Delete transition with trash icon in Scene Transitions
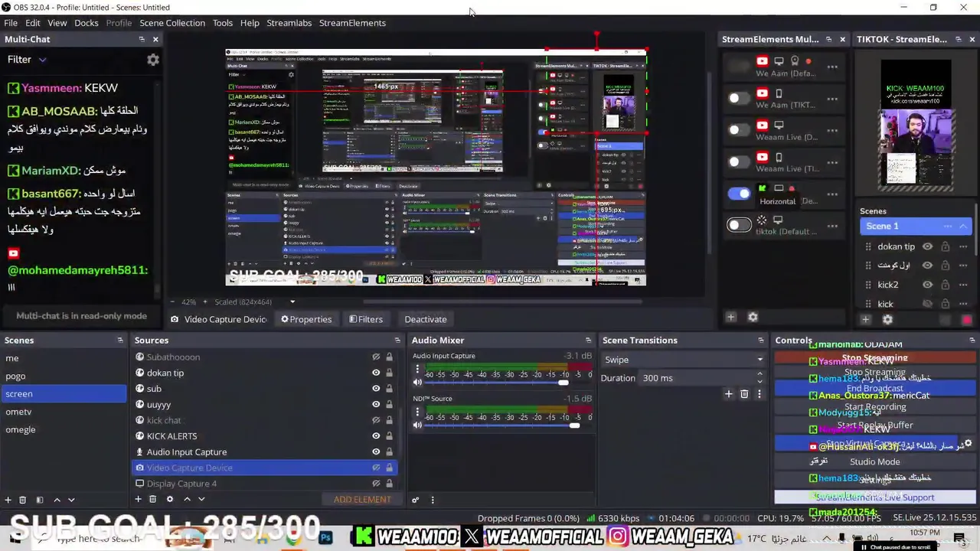980x551 pixels. coord(743,394)
